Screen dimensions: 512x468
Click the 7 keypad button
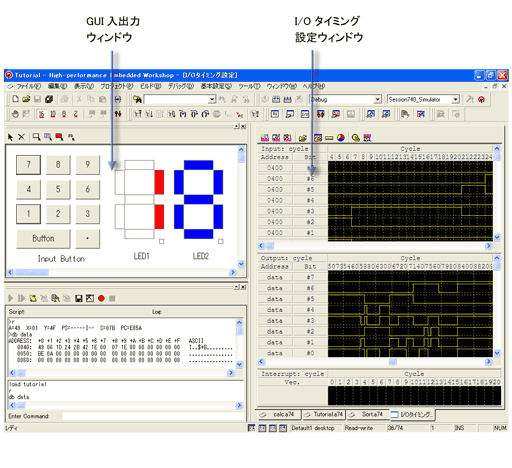[x=28, y=165]
